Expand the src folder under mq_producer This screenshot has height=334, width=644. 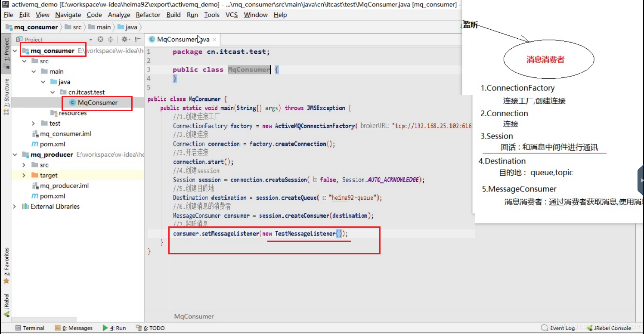coord(25,165)
